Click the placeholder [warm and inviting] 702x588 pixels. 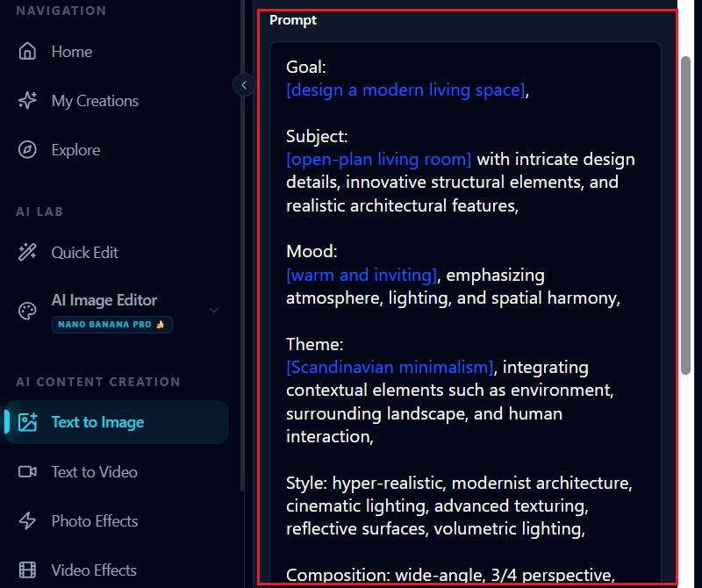[361, 275]
